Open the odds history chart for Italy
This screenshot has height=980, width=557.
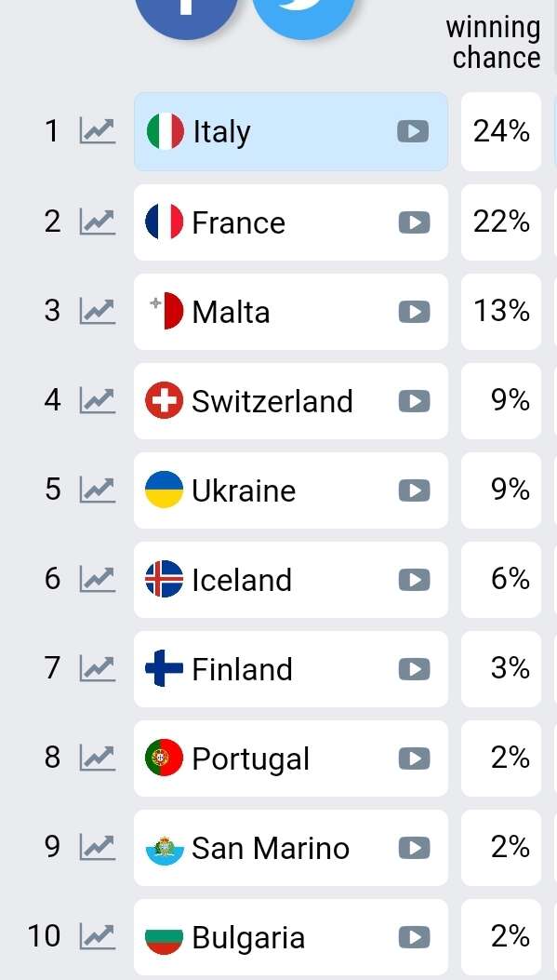(x=98, y=131)
